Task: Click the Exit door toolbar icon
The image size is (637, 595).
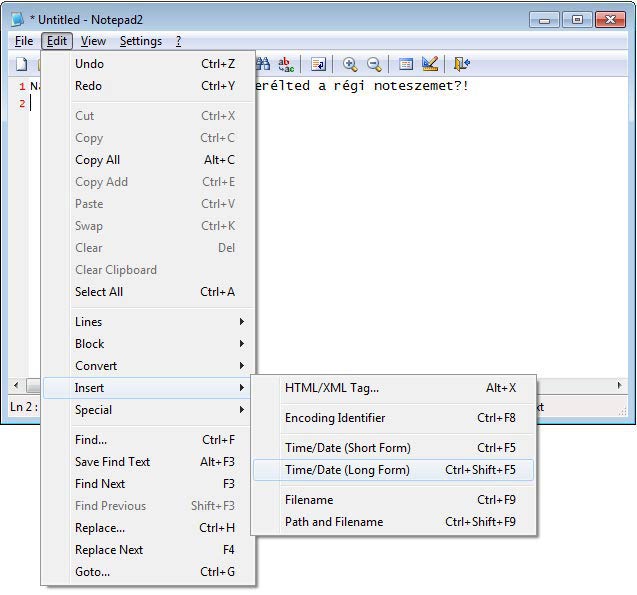Action: [462, 64]
